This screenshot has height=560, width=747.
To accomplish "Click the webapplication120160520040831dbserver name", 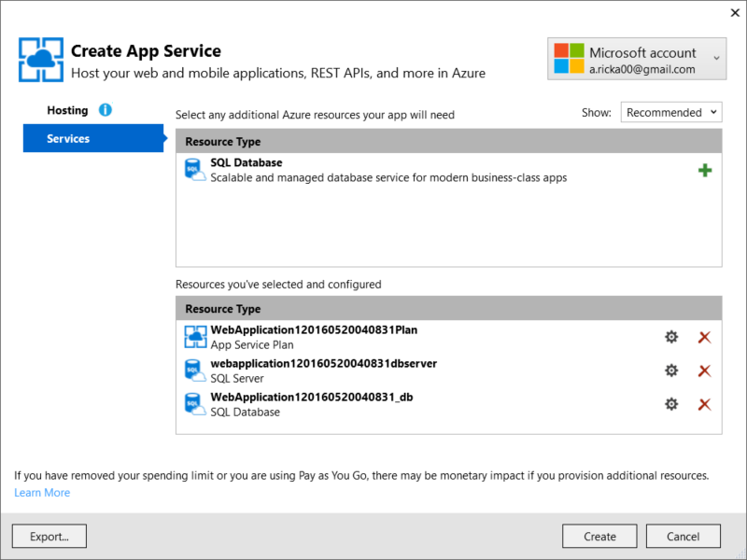I will tap(323, 363).
